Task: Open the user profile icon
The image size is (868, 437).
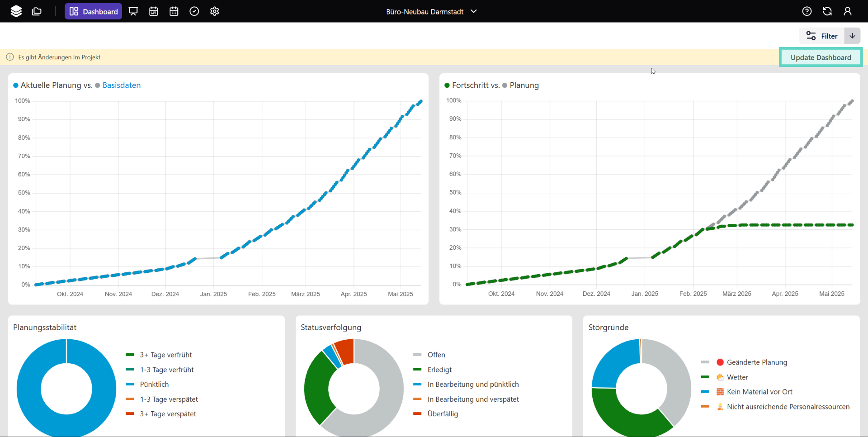Action: coord(848,11)
